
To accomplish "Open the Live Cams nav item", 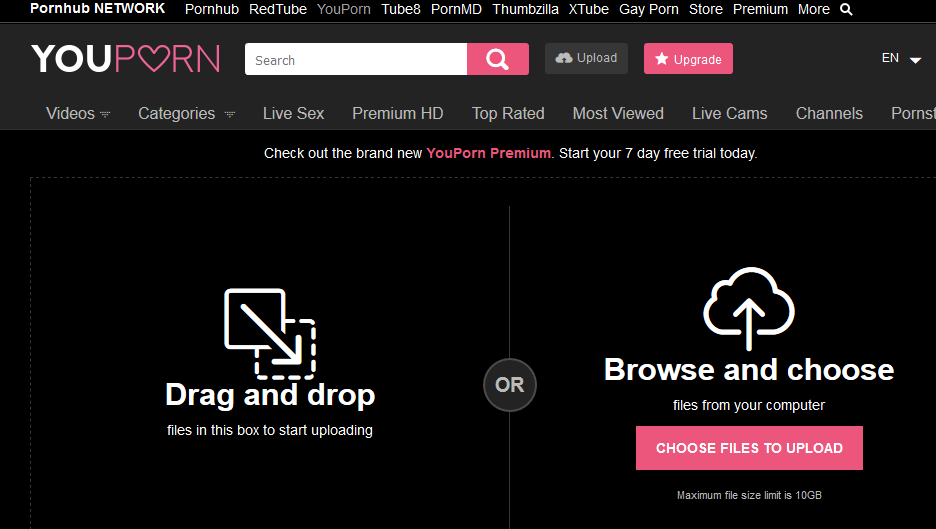I will click(729, 113).
